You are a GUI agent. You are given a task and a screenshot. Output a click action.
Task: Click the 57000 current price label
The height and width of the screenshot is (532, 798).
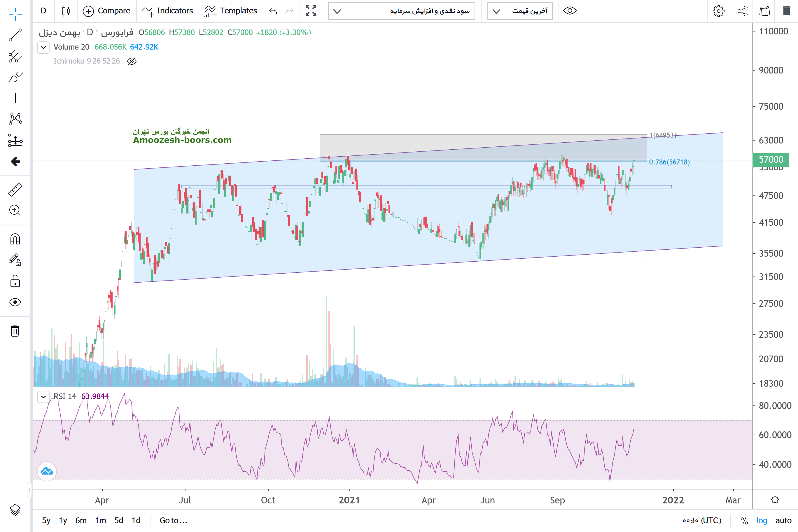pos(770,160)
